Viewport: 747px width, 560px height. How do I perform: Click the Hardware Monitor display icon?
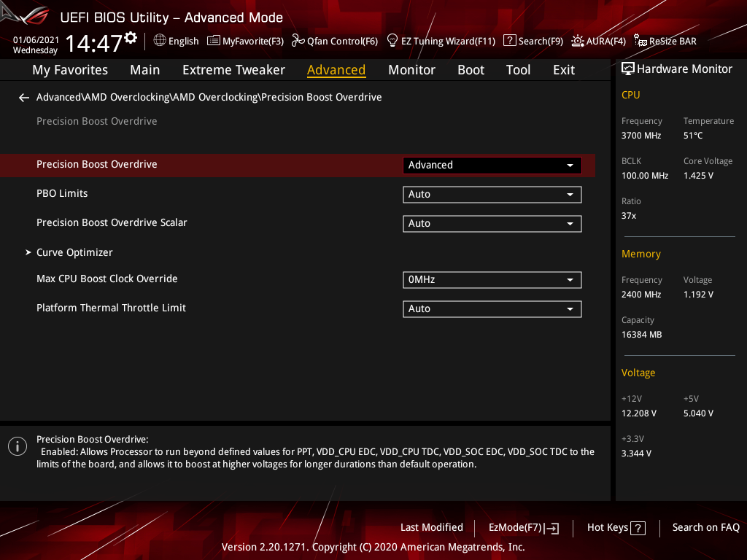pyautogui.click(x=628, y=69)
